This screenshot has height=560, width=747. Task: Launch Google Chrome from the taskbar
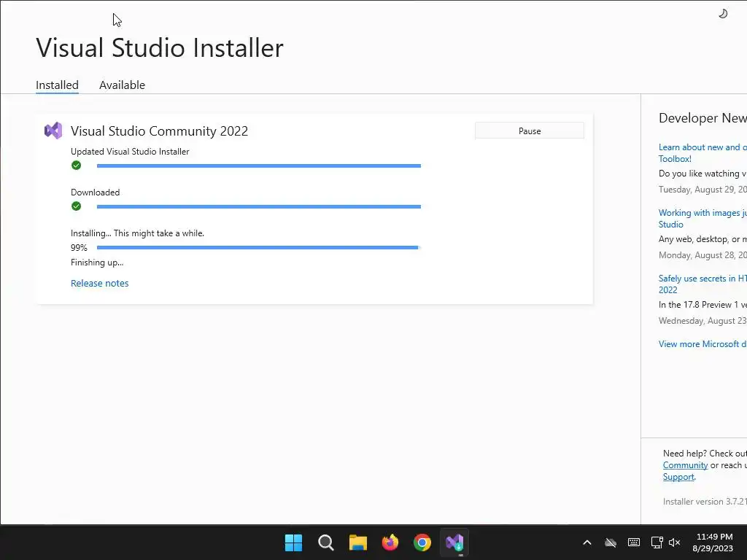tap(422, 542)
